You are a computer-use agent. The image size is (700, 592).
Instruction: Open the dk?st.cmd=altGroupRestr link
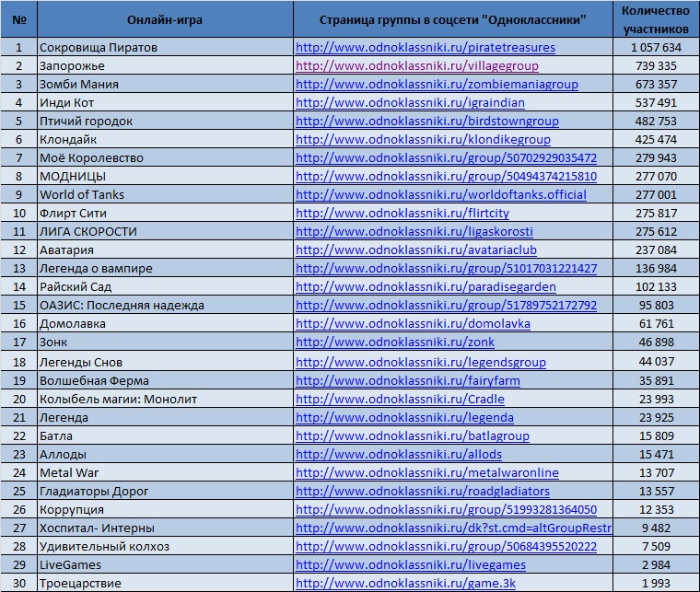pyautogui.click(x=453, y=528)
